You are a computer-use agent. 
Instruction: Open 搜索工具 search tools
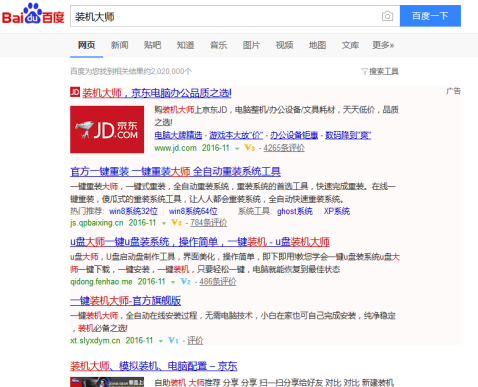pyautogui.click(x=384, y=71)
